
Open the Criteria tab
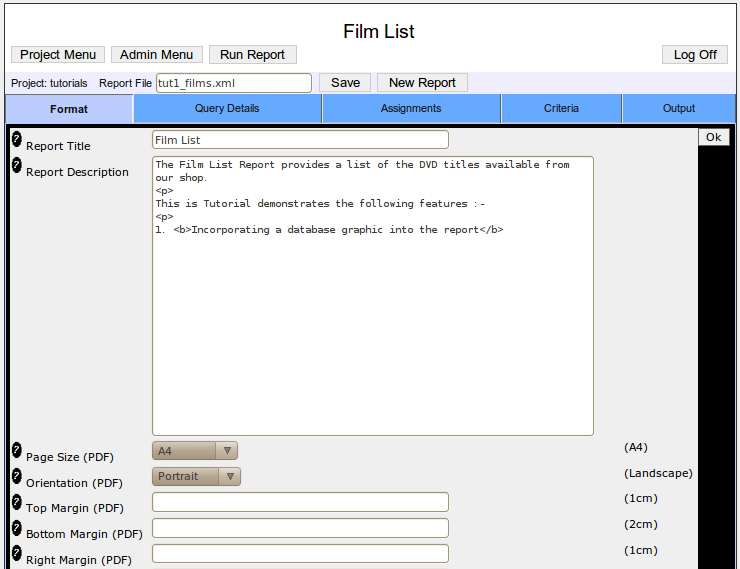click(561, 109)
